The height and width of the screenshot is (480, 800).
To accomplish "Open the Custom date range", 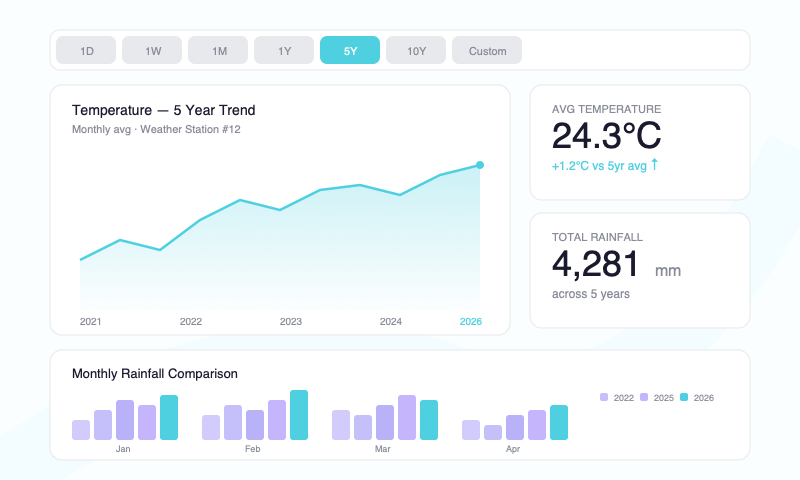I will point(487,50).
